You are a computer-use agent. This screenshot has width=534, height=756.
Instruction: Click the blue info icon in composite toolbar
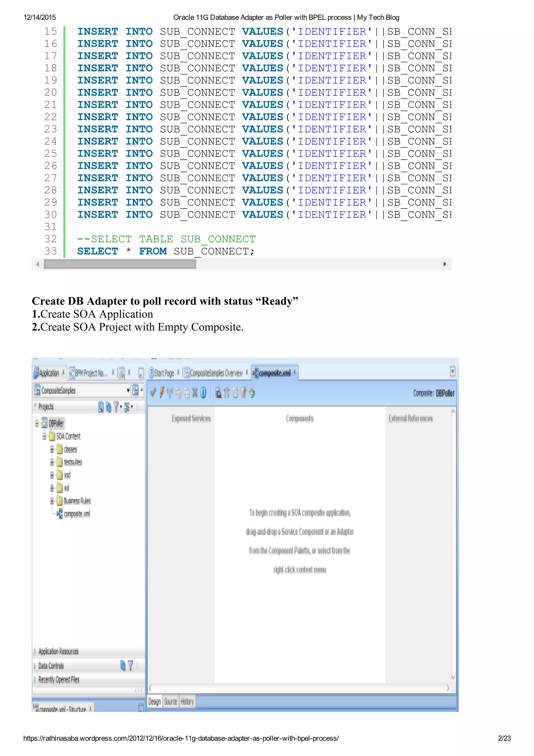point(203,392)
